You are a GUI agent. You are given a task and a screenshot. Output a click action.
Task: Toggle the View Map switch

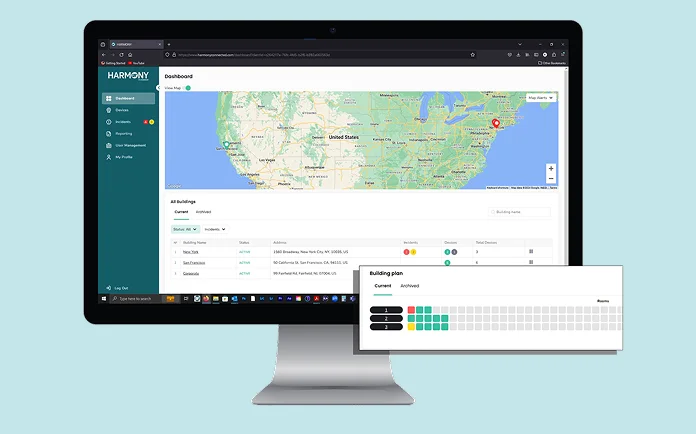(187, 88)
